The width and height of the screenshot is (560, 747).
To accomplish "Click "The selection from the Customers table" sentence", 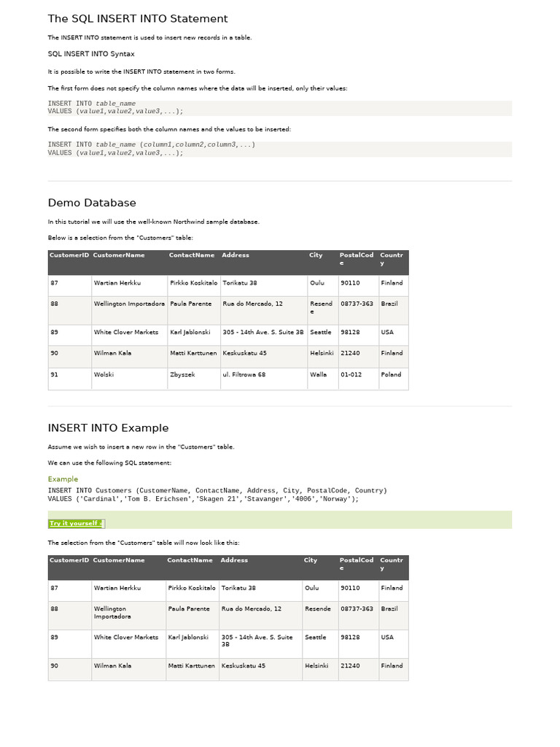I will coord(143,543).
